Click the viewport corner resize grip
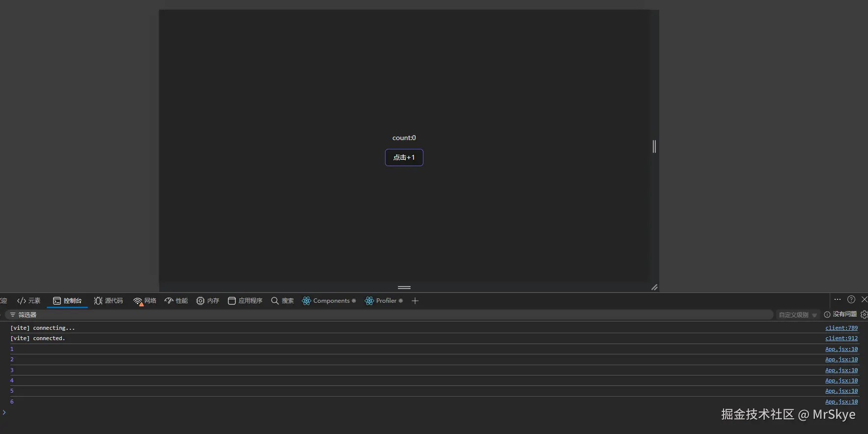Viewport: 868px width, 434px height. tap(654, 288)
